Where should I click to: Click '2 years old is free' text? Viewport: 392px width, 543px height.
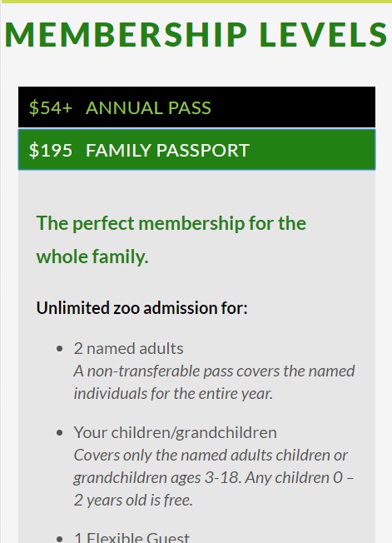pyautogui.click(x=133, y=501)
